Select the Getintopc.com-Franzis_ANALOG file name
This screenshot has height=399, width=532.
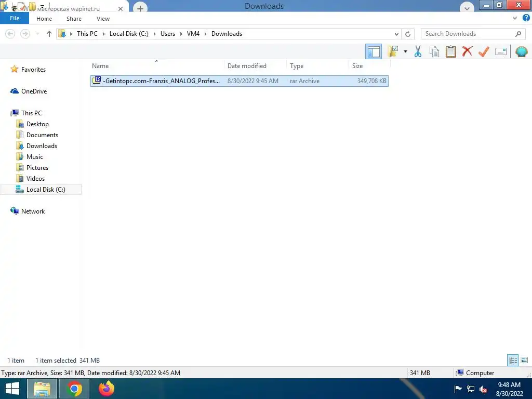click(161, 81)
